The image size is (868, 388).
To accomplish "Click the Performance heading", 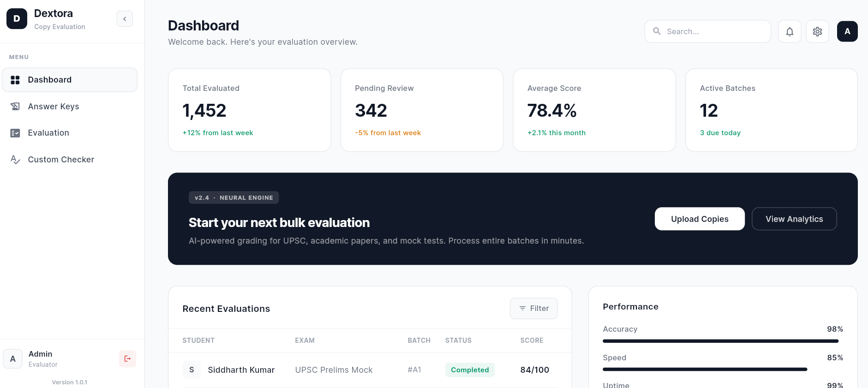I will pyautogui.click(x=630, y=307).
